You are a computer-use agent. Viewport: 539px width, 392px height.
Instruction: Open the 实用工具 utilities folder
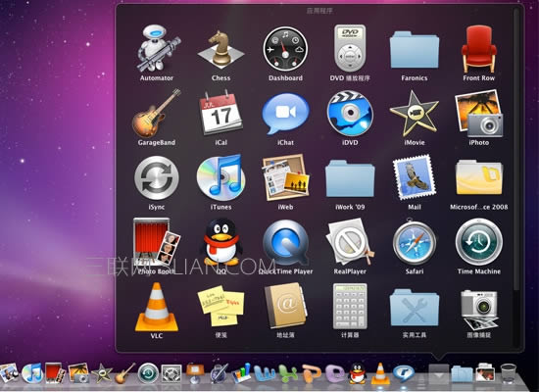(415, 308)
